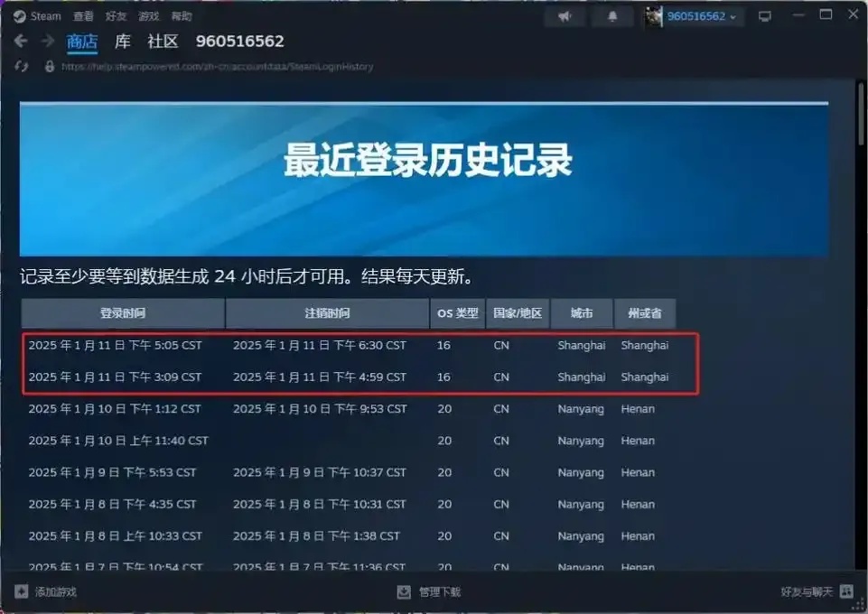Click the 城市 column header

(582, 313)
